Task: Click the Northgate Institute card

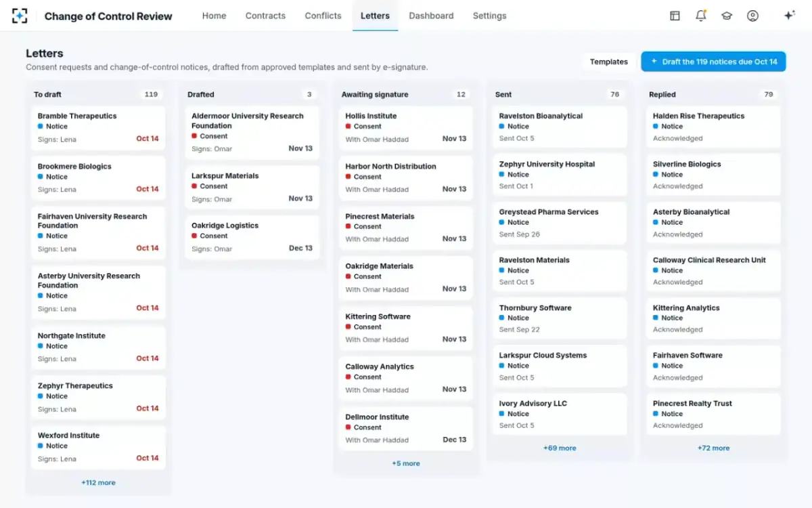Action: click(98, 347)
